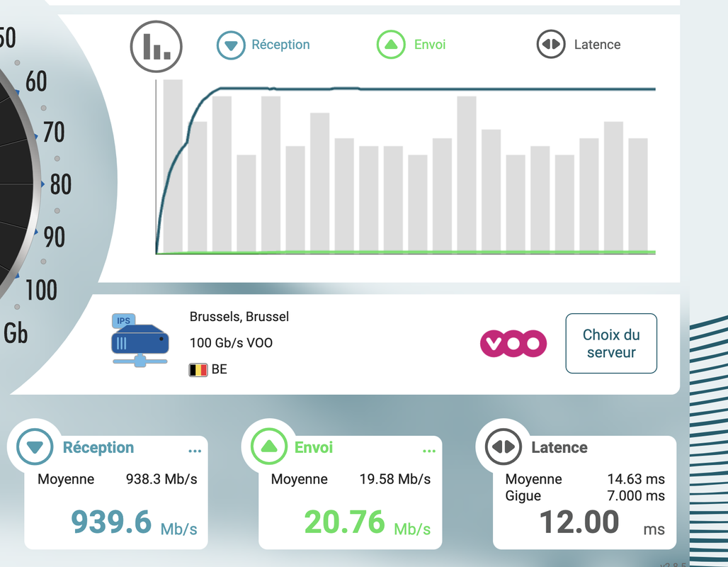Click the Moyenne 19.58 Mb/s value
The image size is (728, 567).
(x=395, y=479)
